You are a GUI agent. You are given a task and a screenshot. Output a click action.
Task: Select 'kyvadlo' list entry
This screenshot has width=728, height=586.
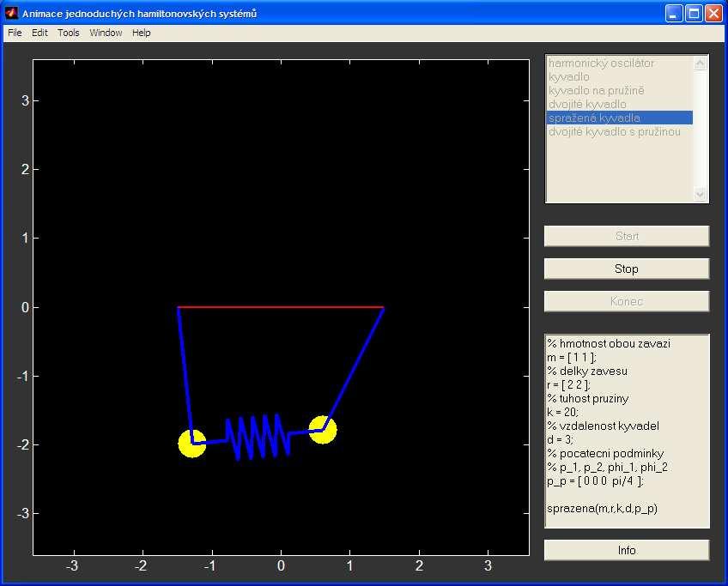tap(619, 76)
